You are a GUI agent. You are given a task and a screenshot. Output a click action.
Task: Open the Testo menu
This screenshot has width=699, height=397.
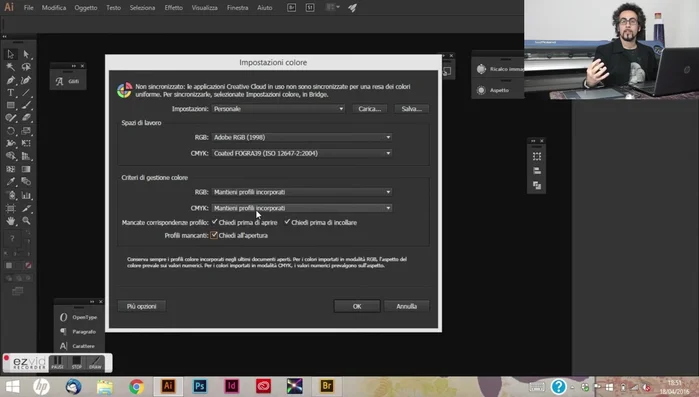click(113, 8)
